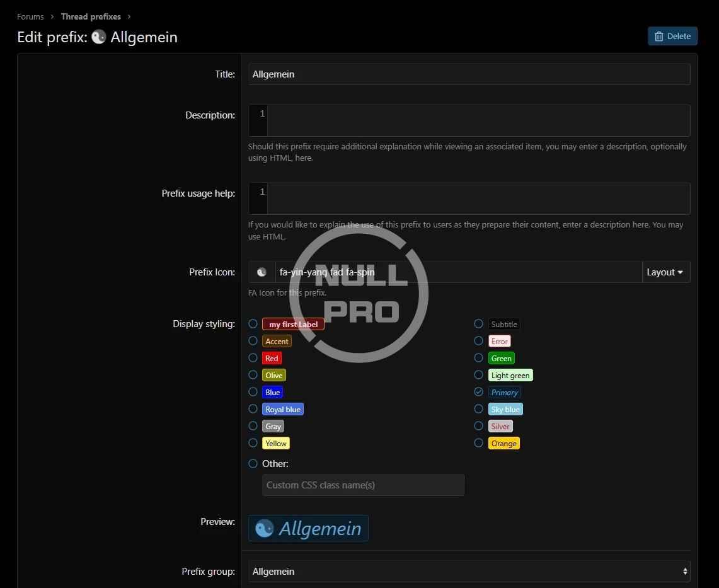Navigate to Forums breadcrumb

(x=30, y=16)
